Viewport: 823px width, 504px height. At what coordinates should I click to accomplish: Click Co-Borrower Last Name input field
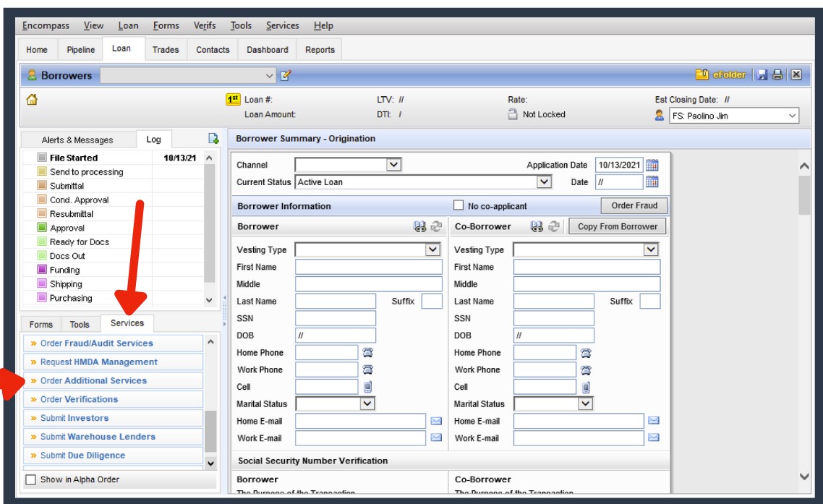click(554, 301)
